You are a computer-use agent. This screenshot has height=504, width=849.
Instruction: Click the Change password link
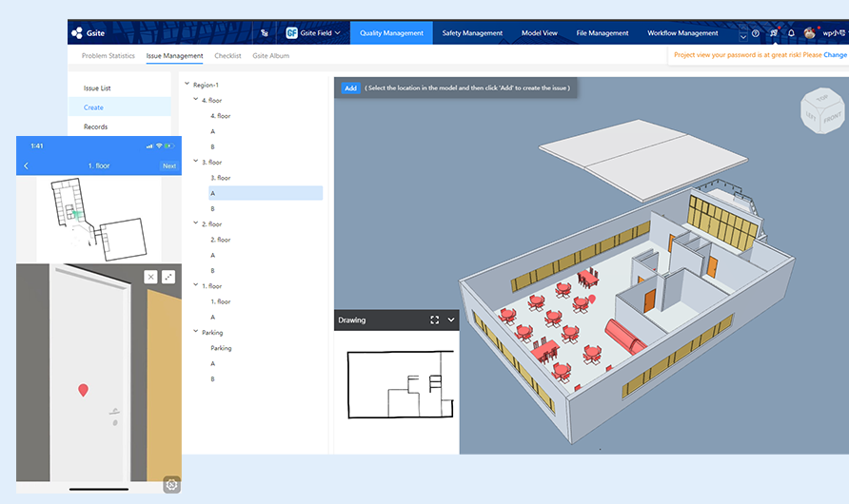tap(835, 55)
